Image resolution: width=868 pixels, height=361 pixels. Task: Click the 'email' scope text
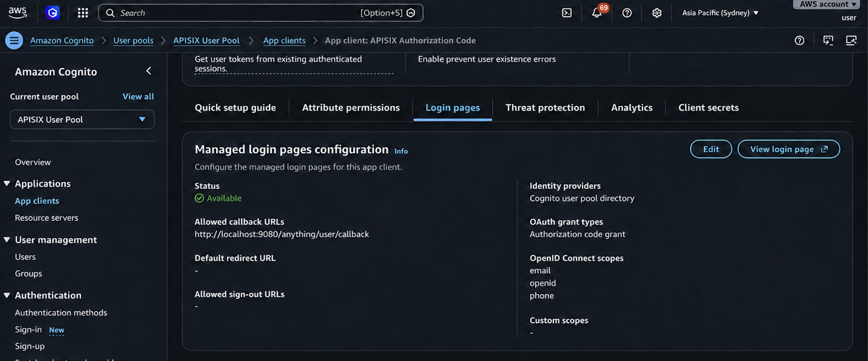pos(540,270)
